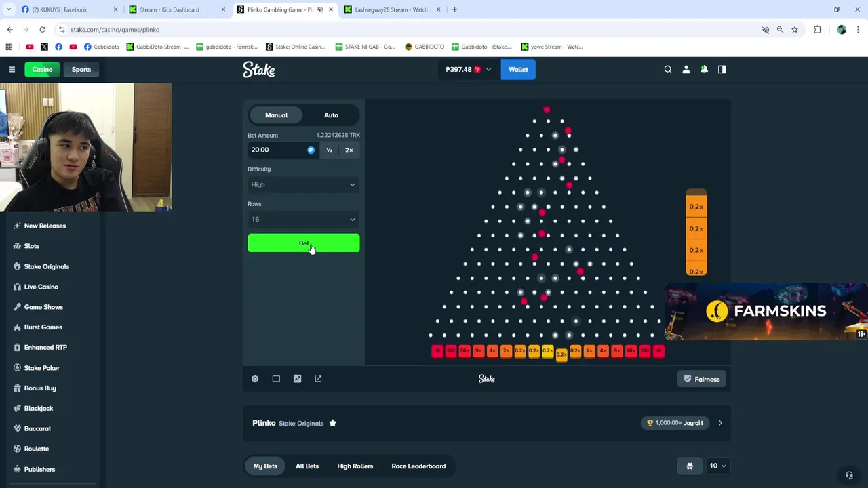
Task: Click the Bet Amount input field
Action: pyautogui.click(x=283, y=150)
